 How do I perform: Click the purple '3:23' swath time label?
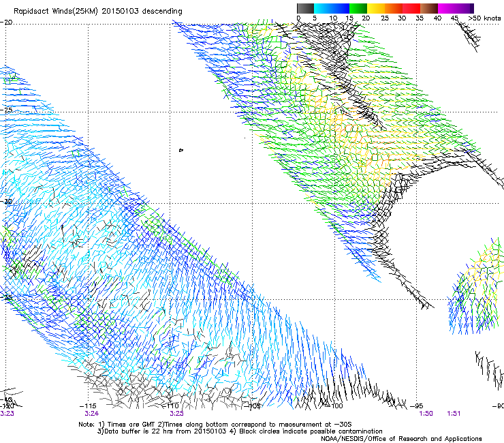pyautogui.click(x=7, y=414)
